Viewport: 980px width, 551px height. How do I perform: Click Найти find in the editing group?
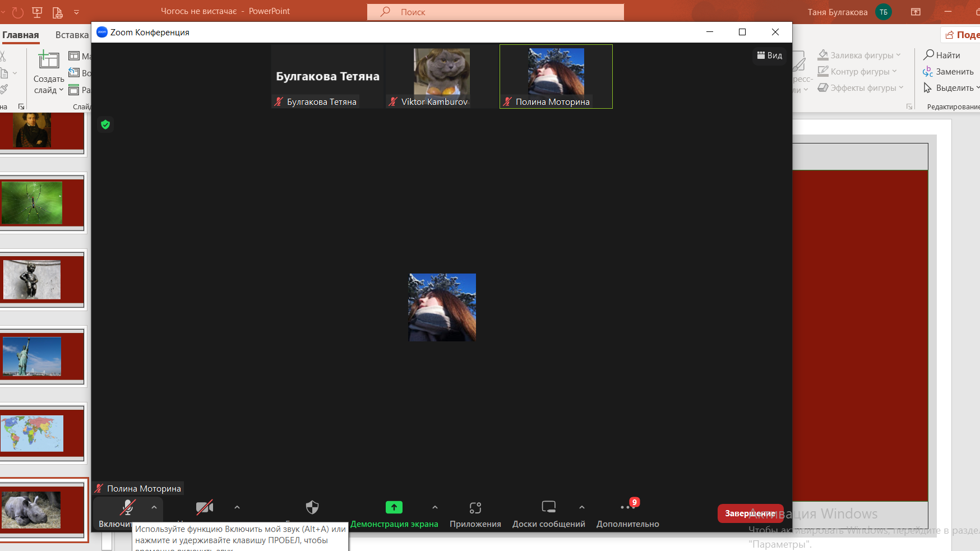click(x=942, y=55)
